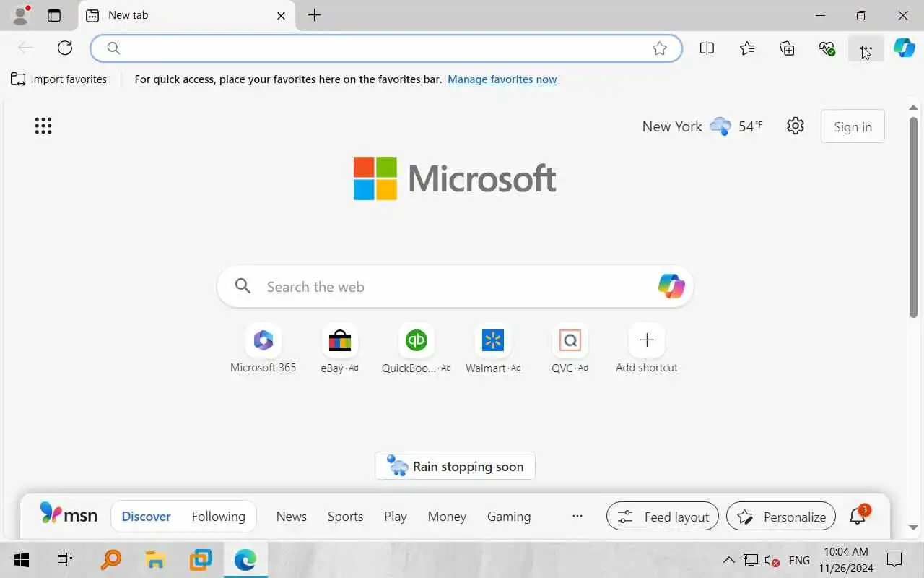The width and height of the screenshot is (924, 578).
Task: Open Rain stopping soon weather card
Action: point(455,466)
